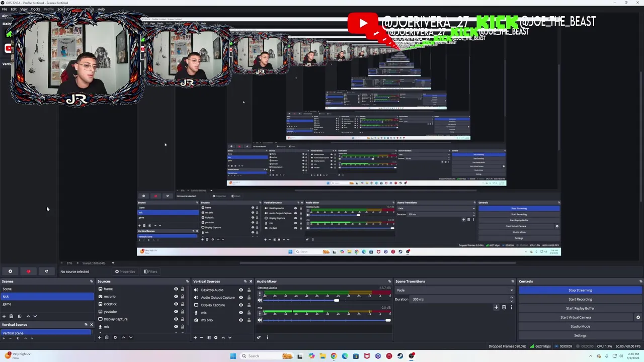Click Stop Streaming button
The height and width of the screenshot is (362, 644).
[x=580, y=290]
